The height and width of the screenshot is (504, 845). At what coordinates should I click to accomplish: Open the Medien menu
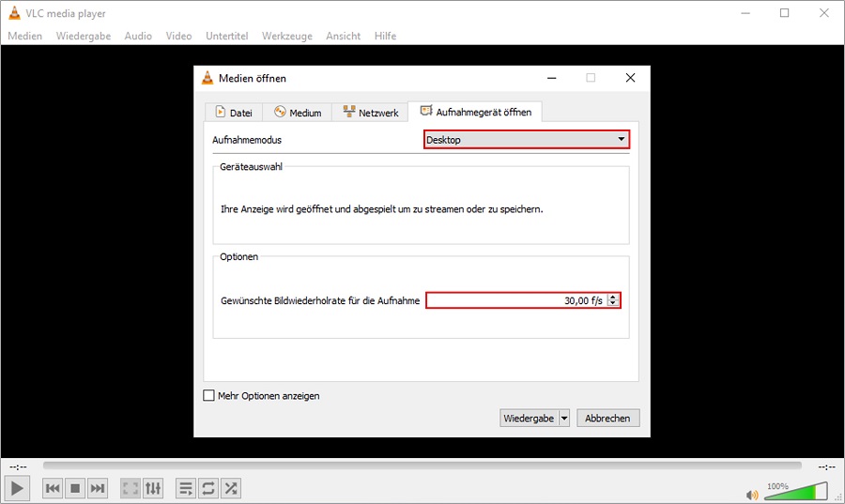(24, 36)
